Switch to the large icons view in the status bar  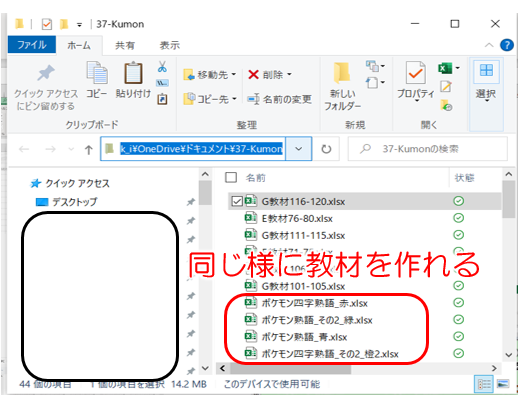click(503, 384)
